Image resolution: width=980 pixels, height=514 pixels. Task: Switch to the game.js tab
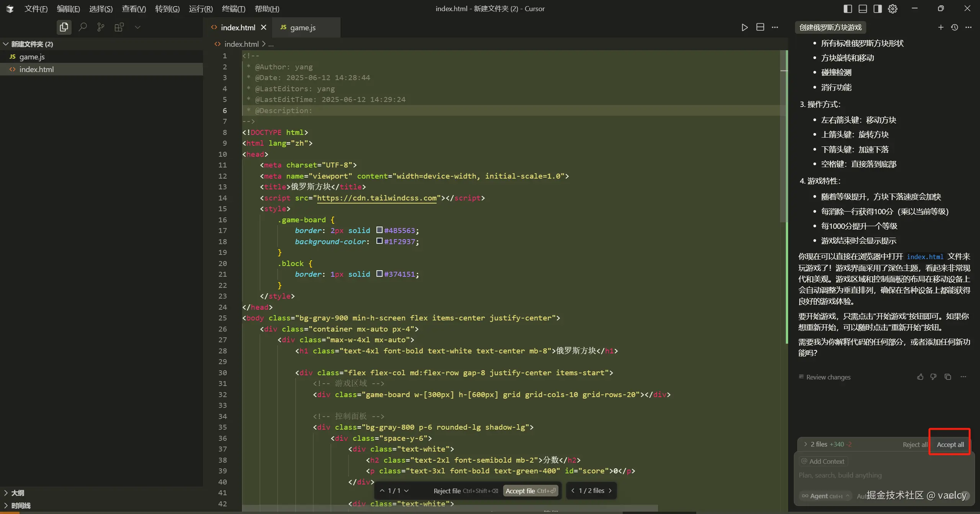point(303,28)
